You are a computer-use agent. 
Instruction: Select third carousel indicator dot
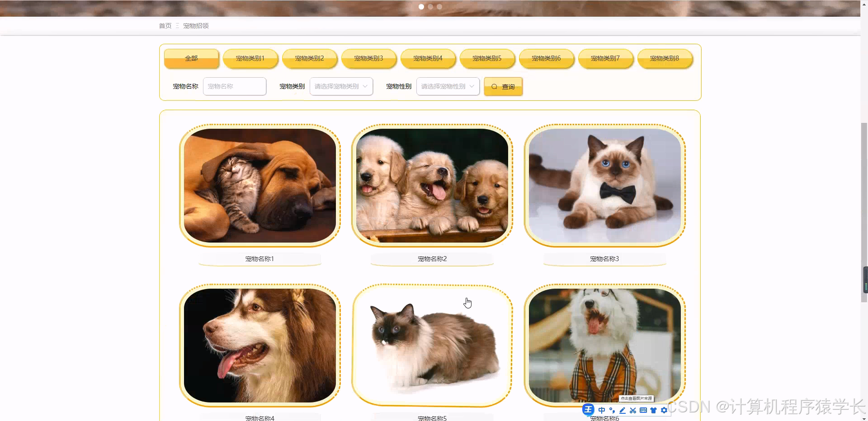[x=439, y=7]
